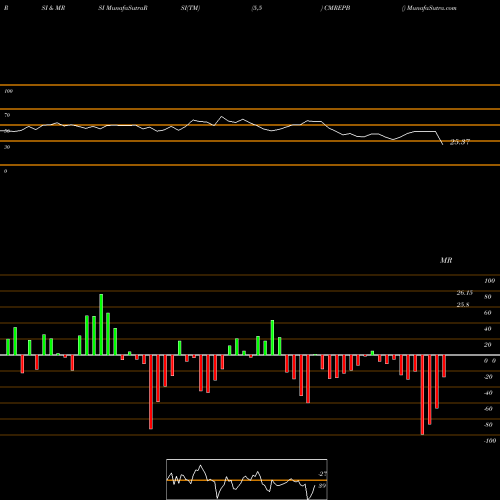Click the -100 label on MR axis
The image size is (500, 500).
(490, 441)
